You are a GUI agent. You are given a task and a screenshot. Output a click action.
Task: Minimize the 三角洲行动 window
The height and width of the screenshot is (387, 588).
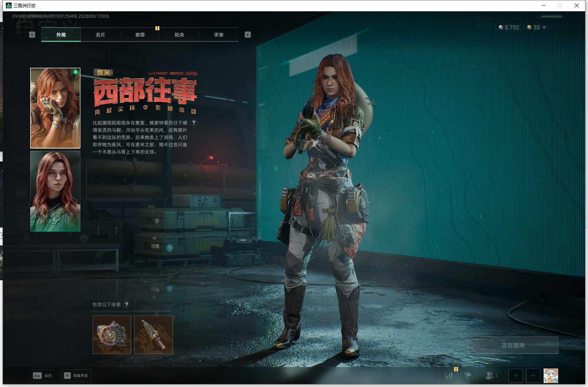click(544, 5)
